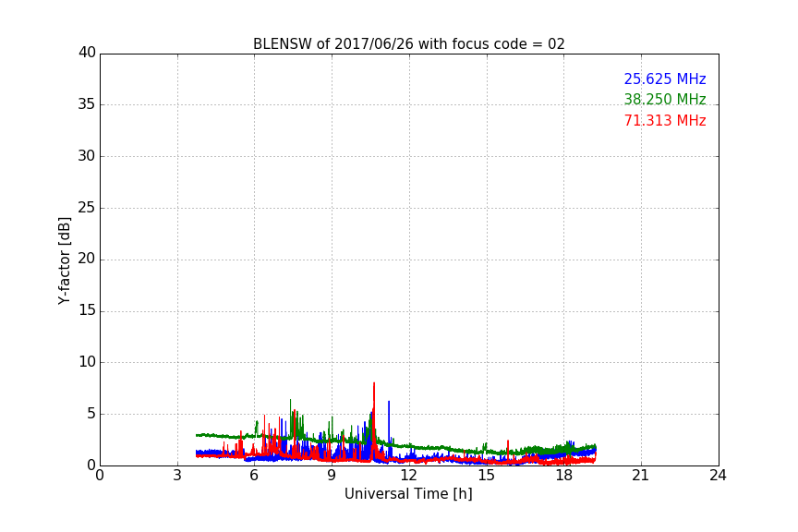Click the y-axis tick label "10"
The height and width of the screenshot is (532, 798).
pyautogui.click(x=87, y=362)
